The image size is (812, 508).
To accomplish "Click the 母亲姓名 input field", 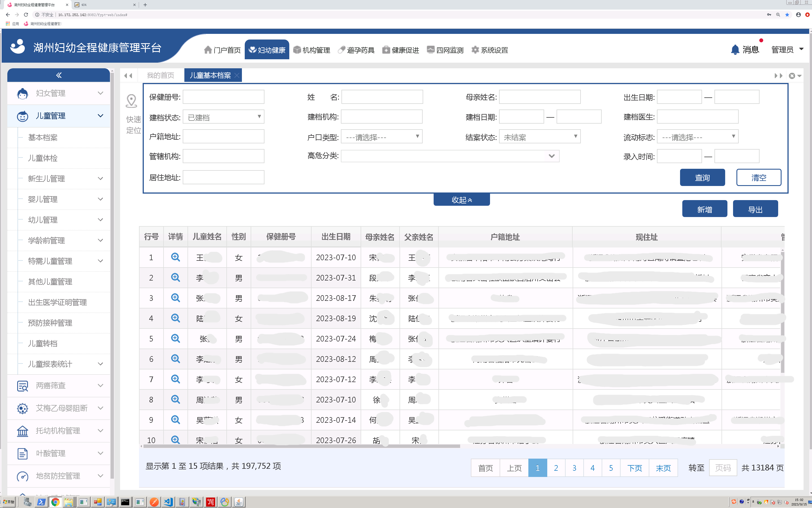I will 540,97.
